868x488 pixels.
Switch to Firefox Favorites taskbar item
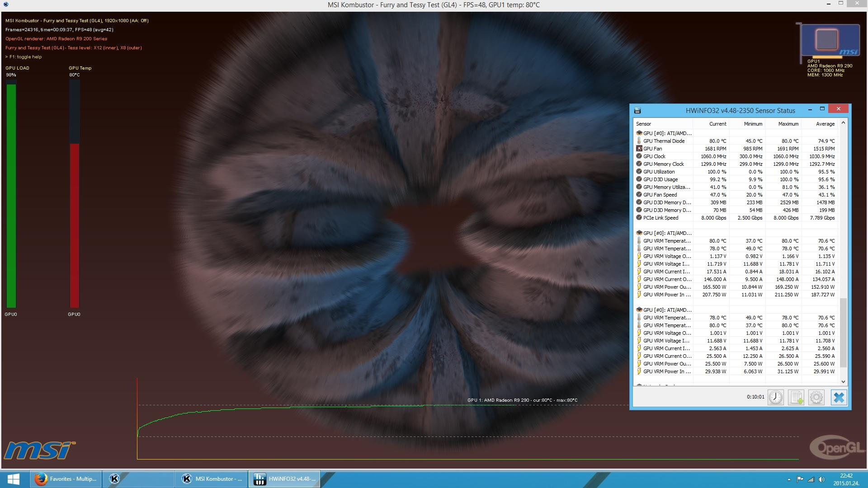tap(66, 479)
